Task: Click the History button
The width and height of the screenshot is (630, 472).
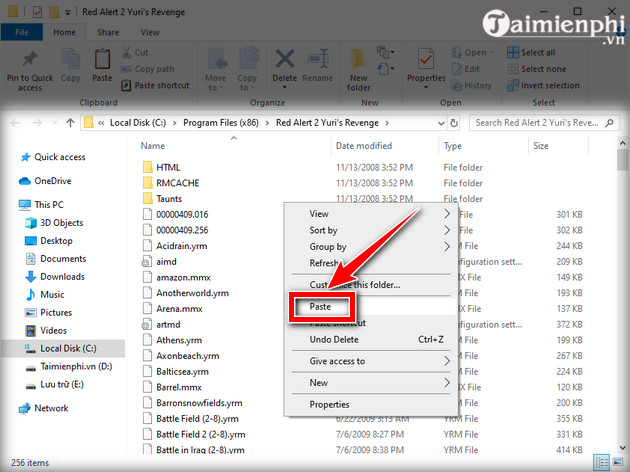Action: coord(471,86)
